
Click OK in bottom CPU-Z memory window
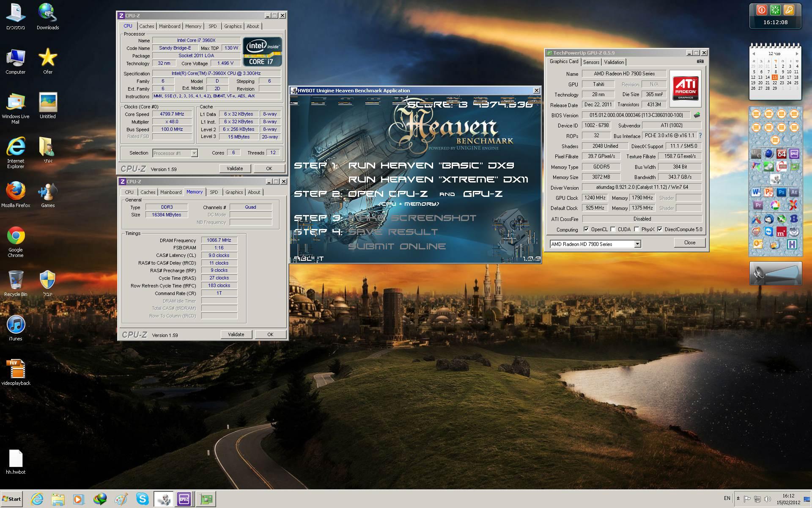(270, 334)
